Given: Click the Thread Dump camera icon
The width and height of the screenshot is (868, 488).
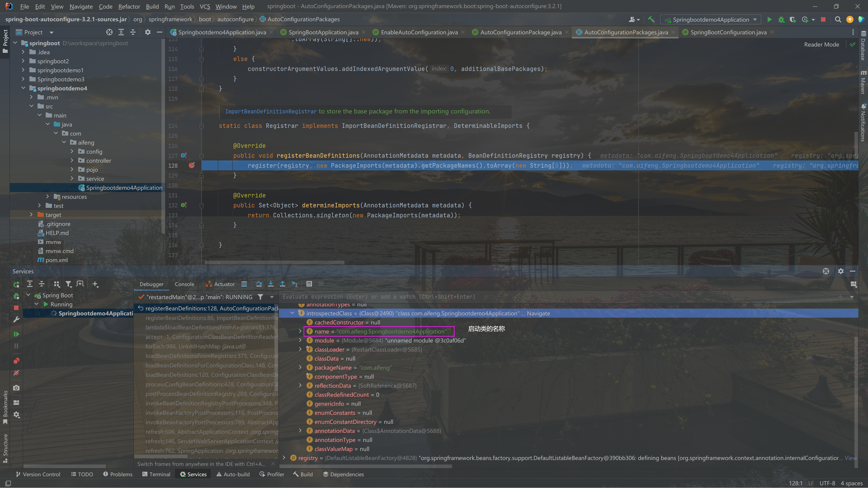Looking at the screenshot, I should pos(16,388).
